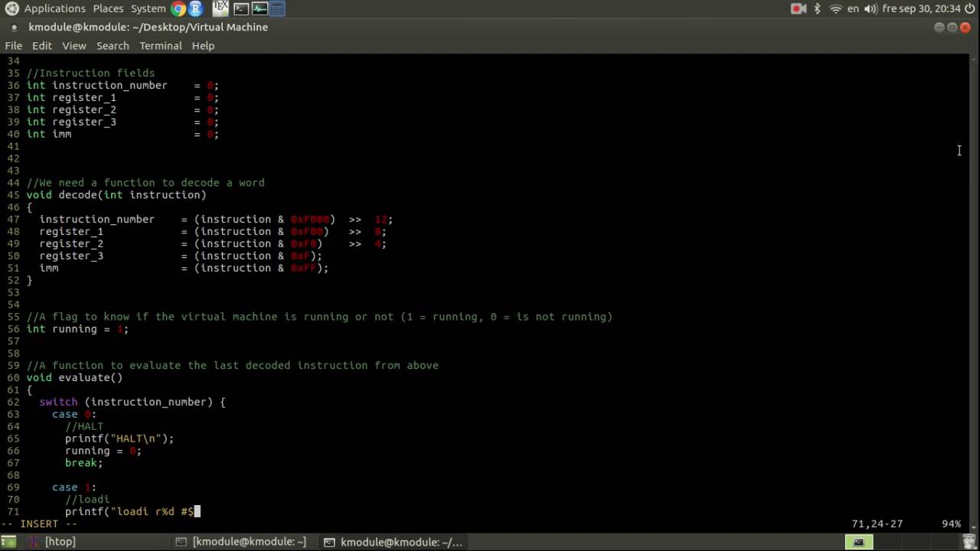Open the MATE logo main menu icon
This screenshot has height=551, width=980.
pyautogui.click(x=11, y=8)
